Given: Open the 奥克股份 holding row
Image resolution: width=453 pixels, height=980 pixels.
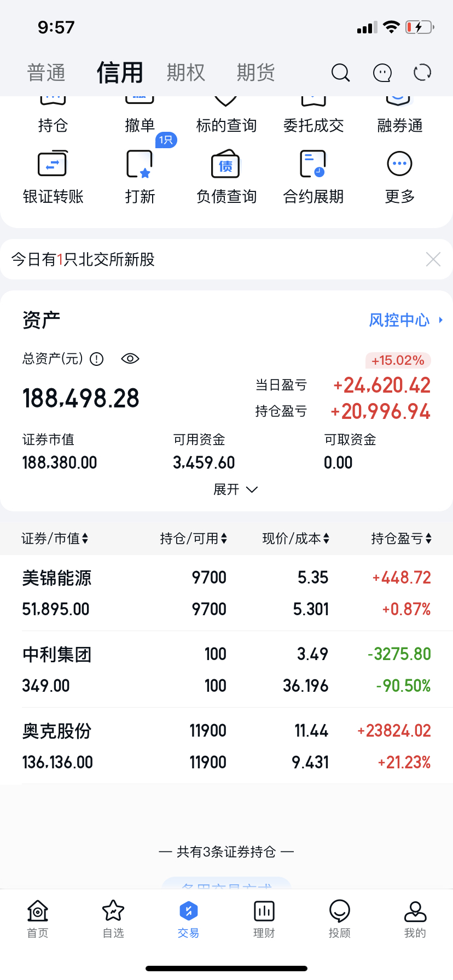Looking at the screenshot, I should point(226,746).
